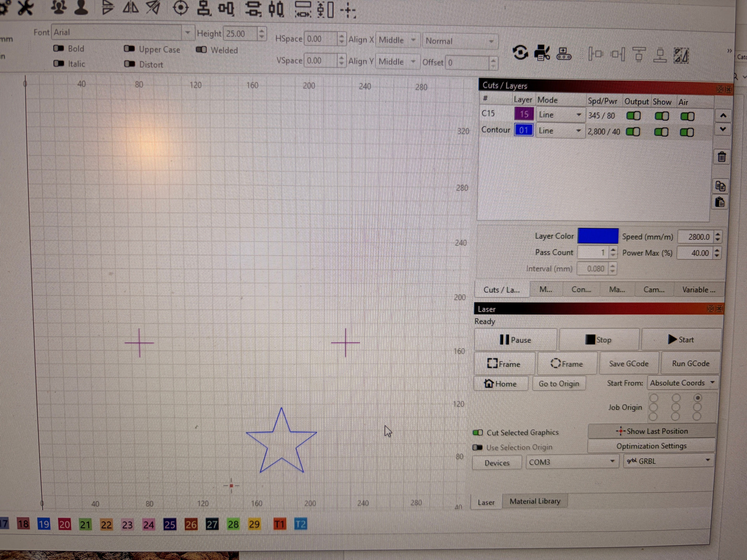Click the circular target position icon
Screen dimensions: 747x560
click(181, 7)
